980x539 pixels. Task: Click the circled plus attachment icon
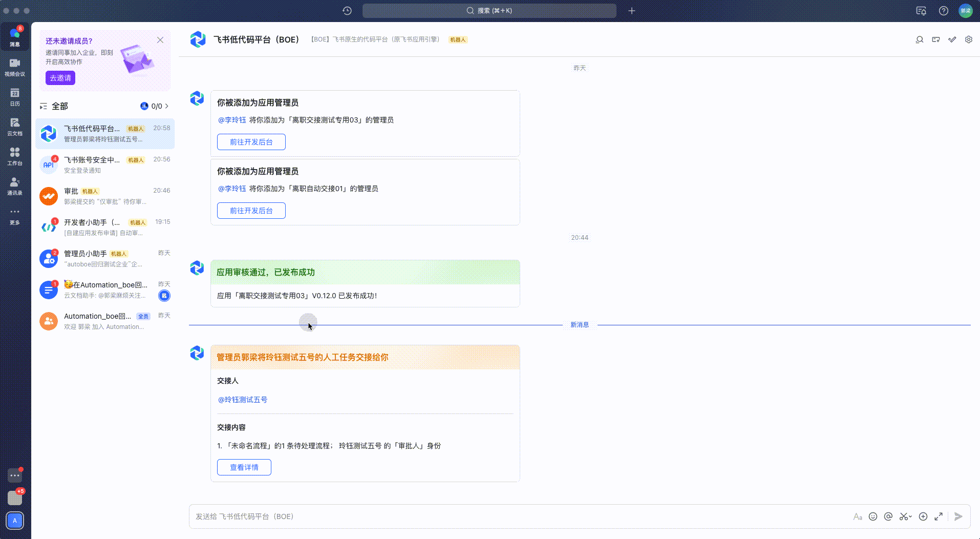[x=923, y=516]
